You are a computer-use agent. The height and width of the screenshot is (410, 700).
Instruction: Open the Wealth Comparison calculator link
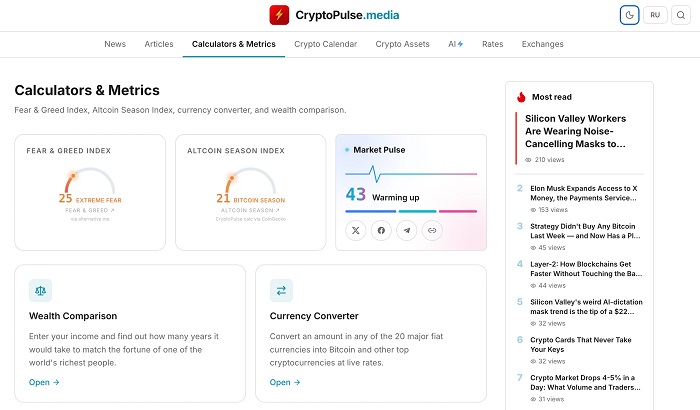click(x=44, y=382)
